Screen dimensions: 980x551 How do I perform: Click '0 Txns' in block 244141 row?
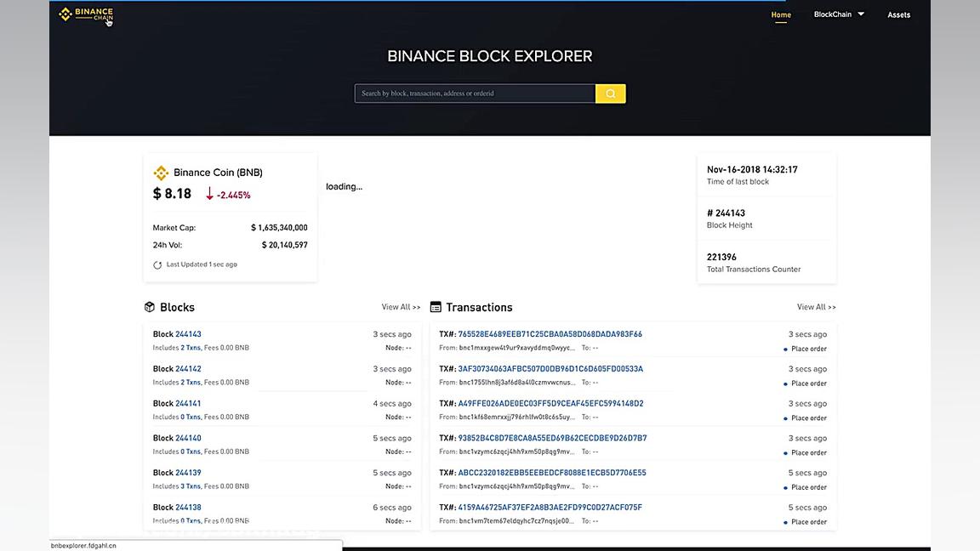[191, 417]
